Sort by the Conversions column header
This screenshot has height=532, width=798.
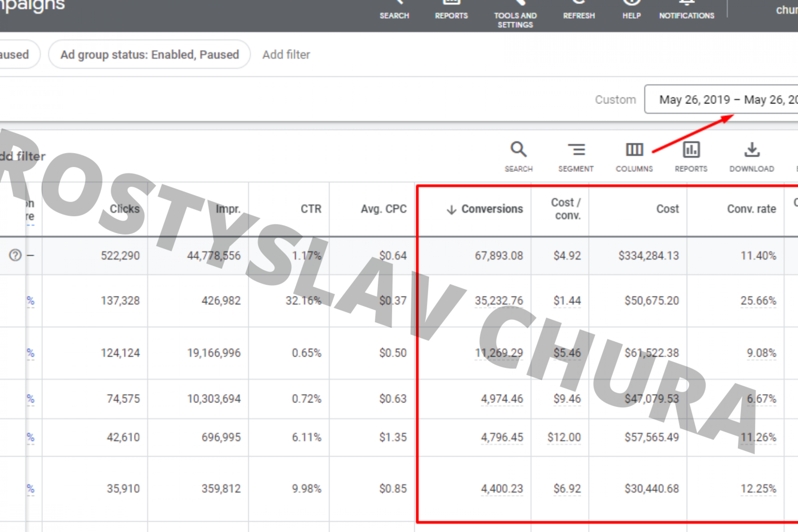(485, 209)
